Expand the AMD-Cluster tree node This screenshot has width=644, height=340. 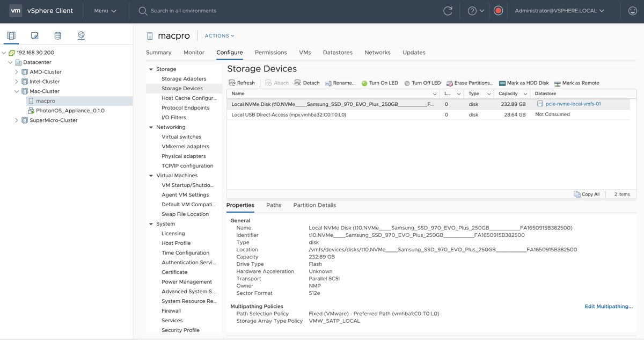[17, 72]
